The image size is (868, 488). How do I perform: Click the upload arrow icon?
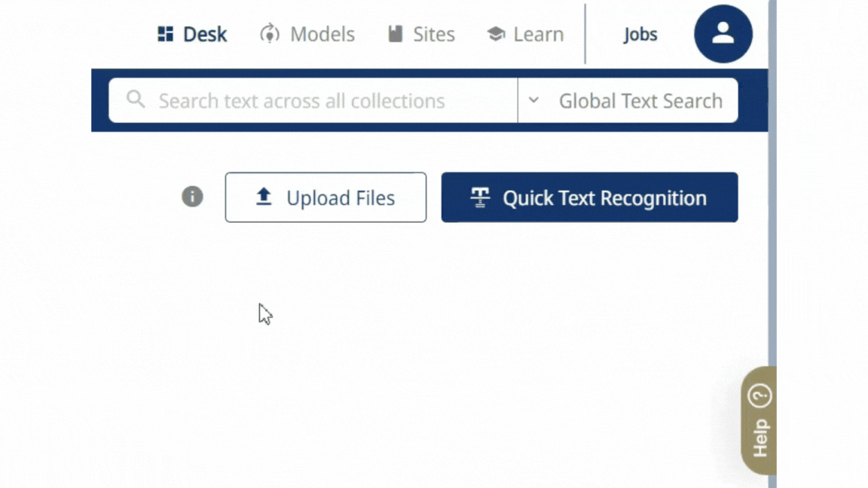click(x=263, y=197)
